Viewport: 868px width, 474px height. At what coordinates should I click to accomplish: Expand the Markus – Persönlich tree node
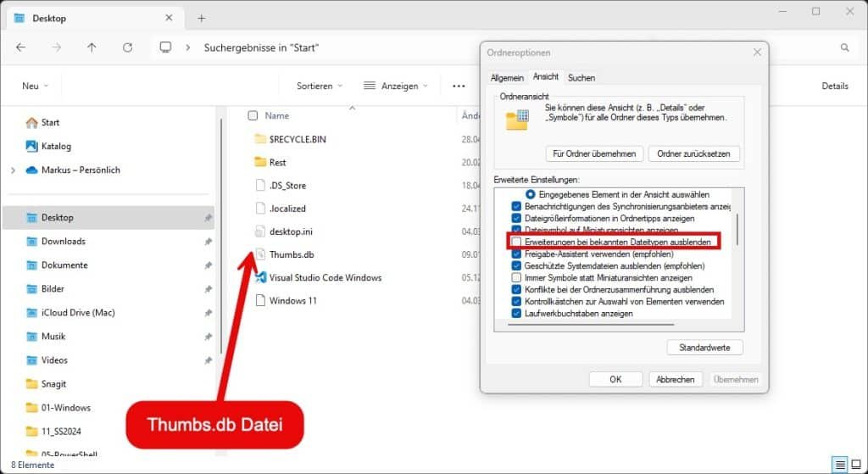(14, 170)
